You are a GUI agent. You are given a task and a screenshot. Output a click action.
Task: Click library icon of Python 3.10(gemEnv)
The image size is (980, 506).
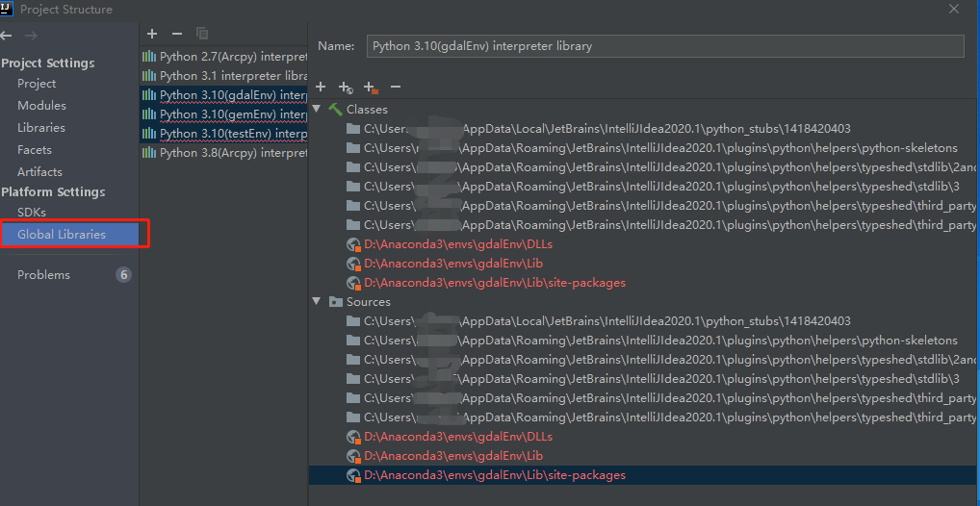point(149,114)
